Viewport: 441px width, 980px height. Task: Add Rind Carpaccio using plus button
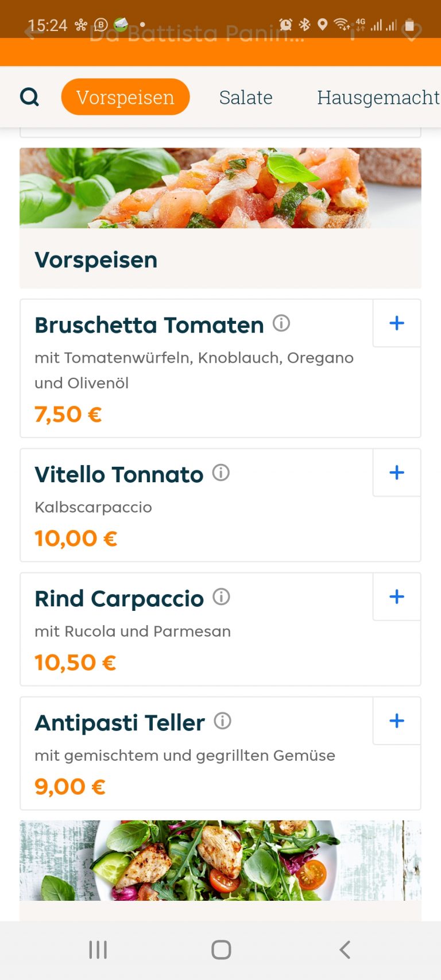[397, 596]
